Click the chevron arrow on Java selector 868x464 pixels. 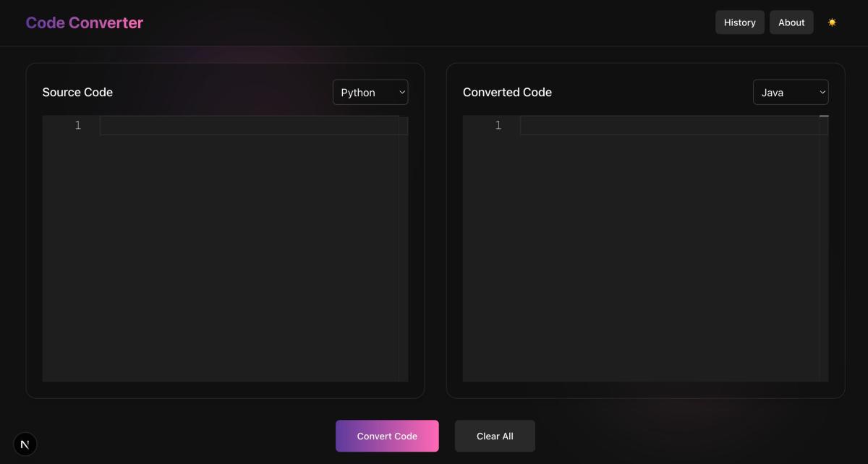[822, 93]
